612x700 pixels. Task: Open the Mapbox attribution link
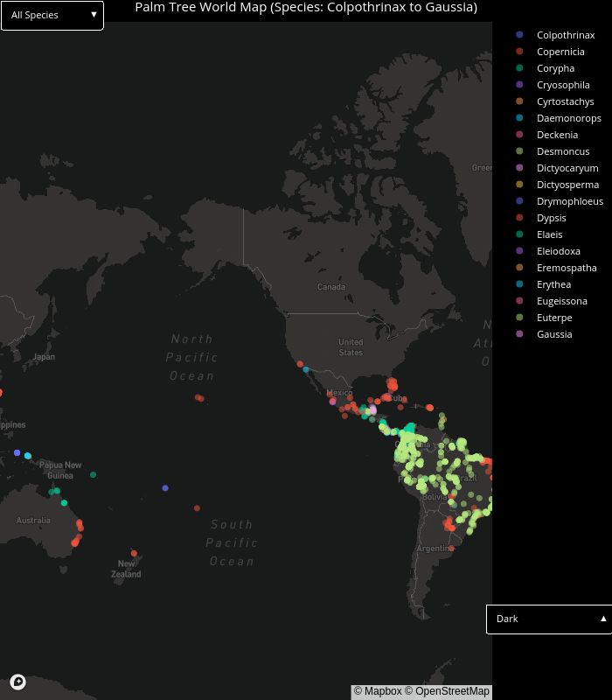(x=378, y=691)
